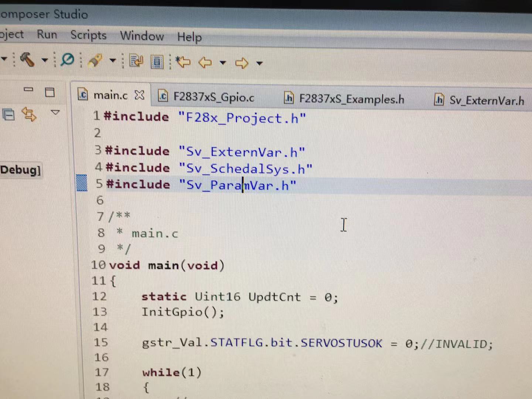
Task: Minimize the left project panel
Action: pos(28,89)
